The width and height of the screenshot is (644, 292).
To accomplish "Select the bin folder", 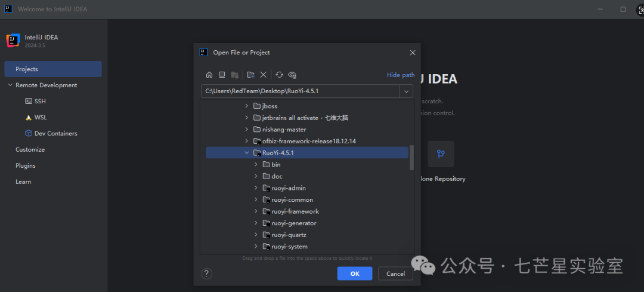I will coord(307,164).
